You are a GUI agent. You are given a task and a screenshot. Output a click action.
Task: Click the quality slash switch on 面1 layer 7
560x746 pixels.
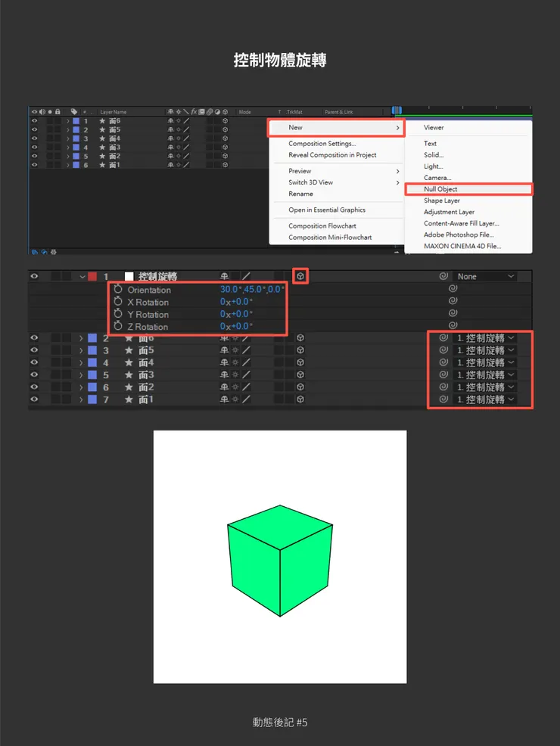tap(246, 399)
